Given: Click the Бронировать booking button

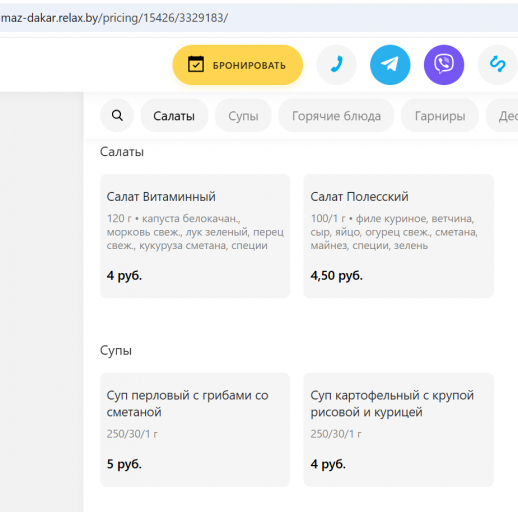Looking at the screenshot, I should click(237, 65).
